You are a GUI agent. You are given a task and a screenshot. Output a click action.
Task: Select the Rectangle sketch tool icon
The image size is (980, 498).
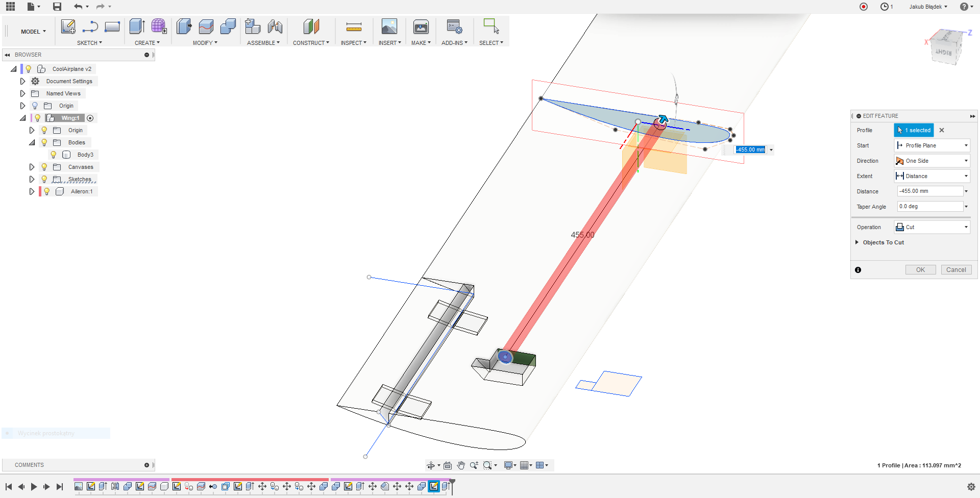point(112,27)
